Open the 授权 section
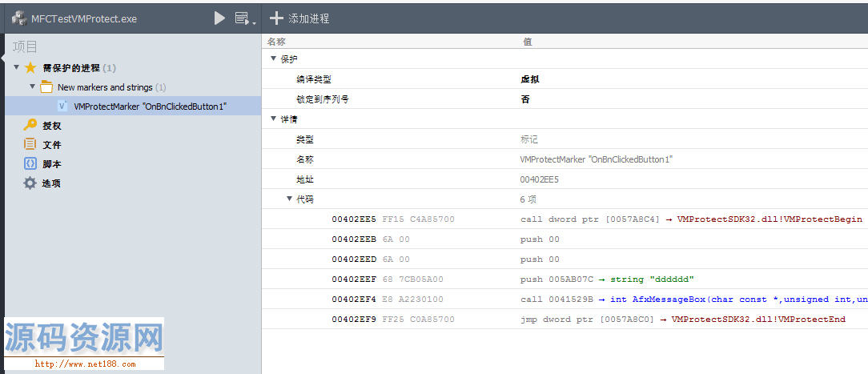Viewport: 868px width, 374px height. pyautogui.click(x=52, y=127)
